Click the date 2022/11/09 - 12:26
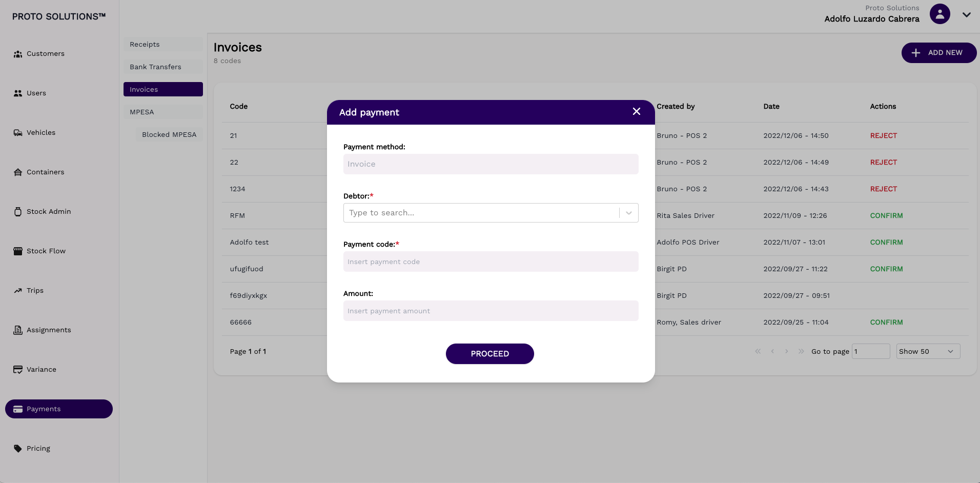Screen dimensions: 980x483 coord(795,216)
